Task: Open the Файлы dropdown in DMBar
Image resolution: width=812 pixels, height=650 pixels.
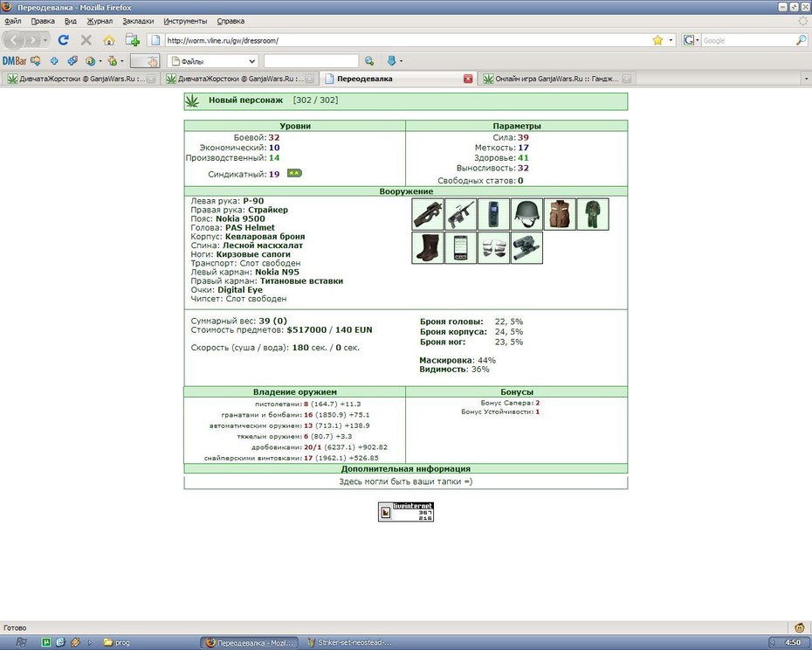Action: 213,61
